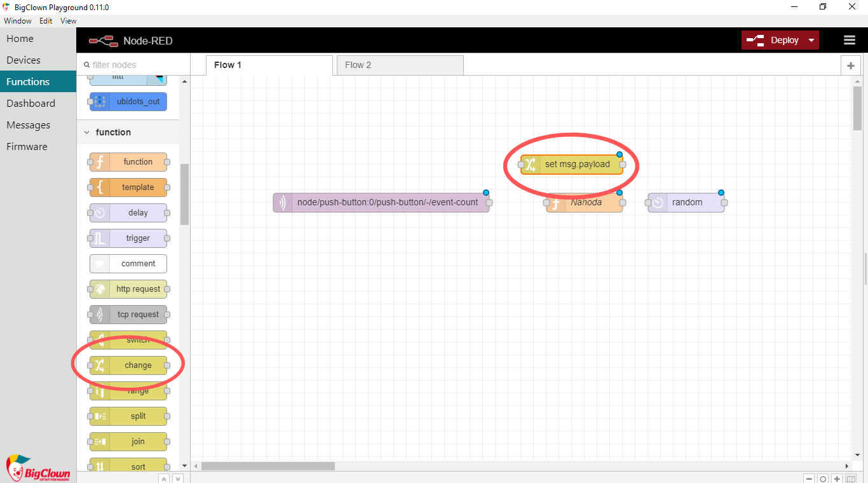Click the palette vertical scrollbar thumb

coord(184,194)
